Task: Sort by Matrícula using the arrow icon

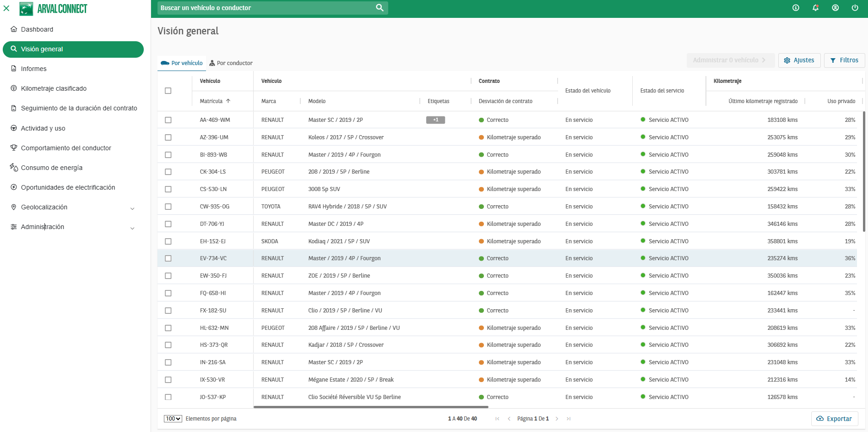Action: pos(228,101)
